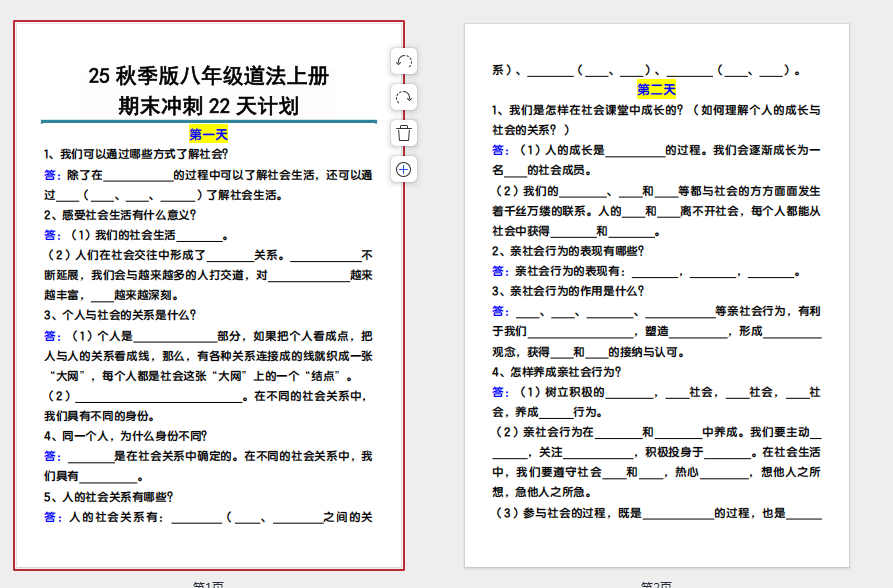Viewport: 893px width, 588px height.
Task: Click the title line 25 秋季版八年级道法上册
Action: [209, 76]
